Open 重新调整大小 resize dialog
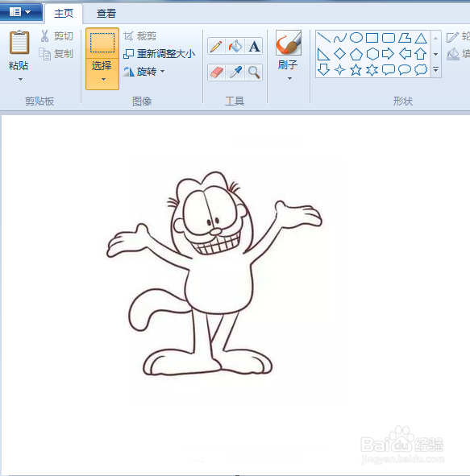The width and height of the screenshot is (470, 476). pos(159,54)
